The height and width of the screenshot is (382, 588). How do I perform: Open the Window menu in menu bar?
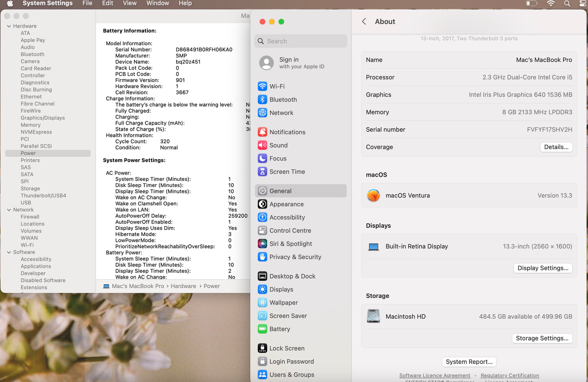(157, 3)
